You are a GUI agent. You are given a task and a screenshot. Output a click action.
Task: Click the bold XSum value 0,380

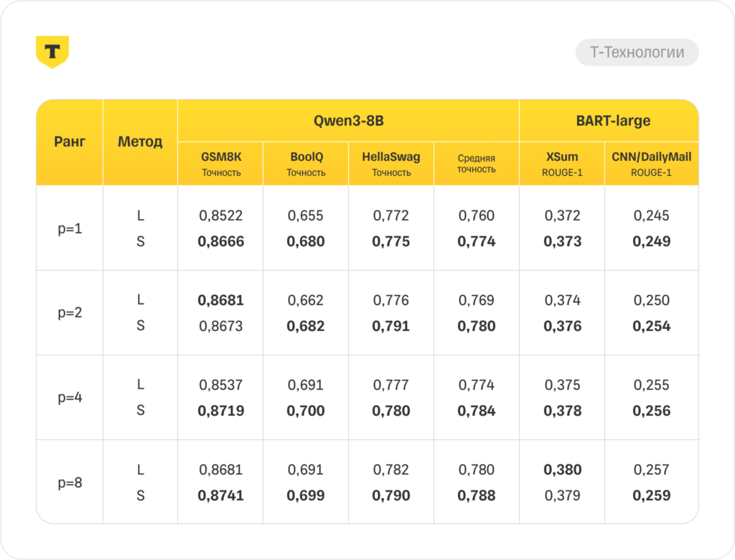tap(563, 470)
